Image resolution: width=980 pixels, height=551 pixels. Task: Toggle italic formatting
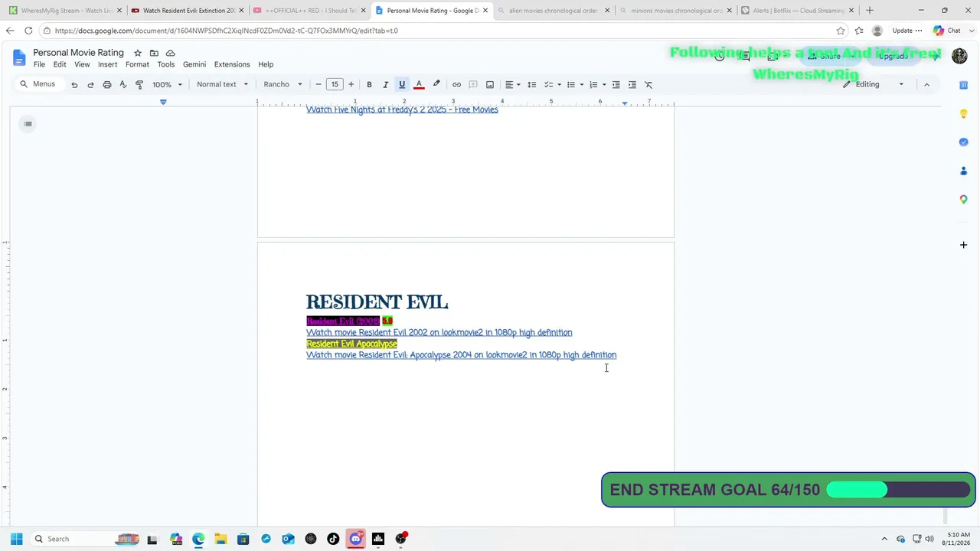(385, 84)
